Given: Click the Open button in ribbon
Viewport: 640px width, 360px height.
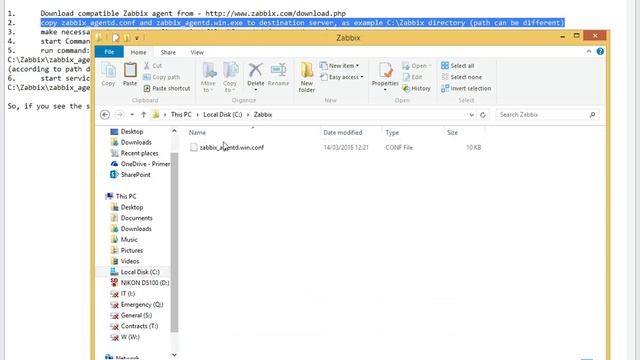Looking at the screenshot, I should coord(417,66).
